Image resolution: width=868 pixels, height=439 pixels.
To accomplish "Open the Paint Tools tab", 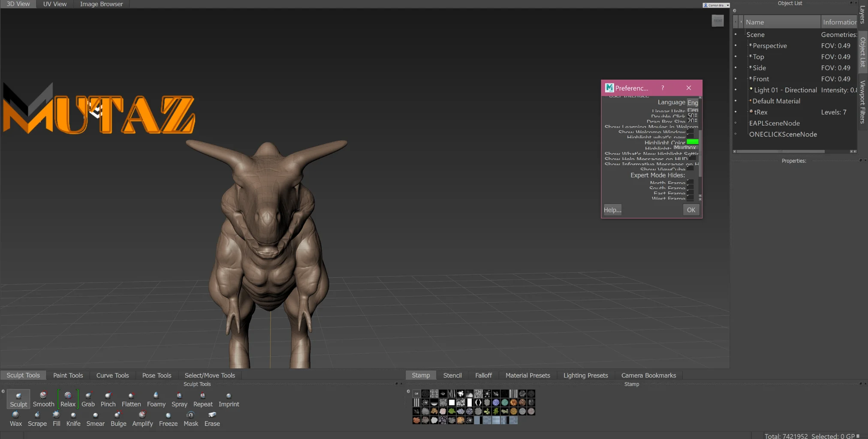I will pos(68,375).
